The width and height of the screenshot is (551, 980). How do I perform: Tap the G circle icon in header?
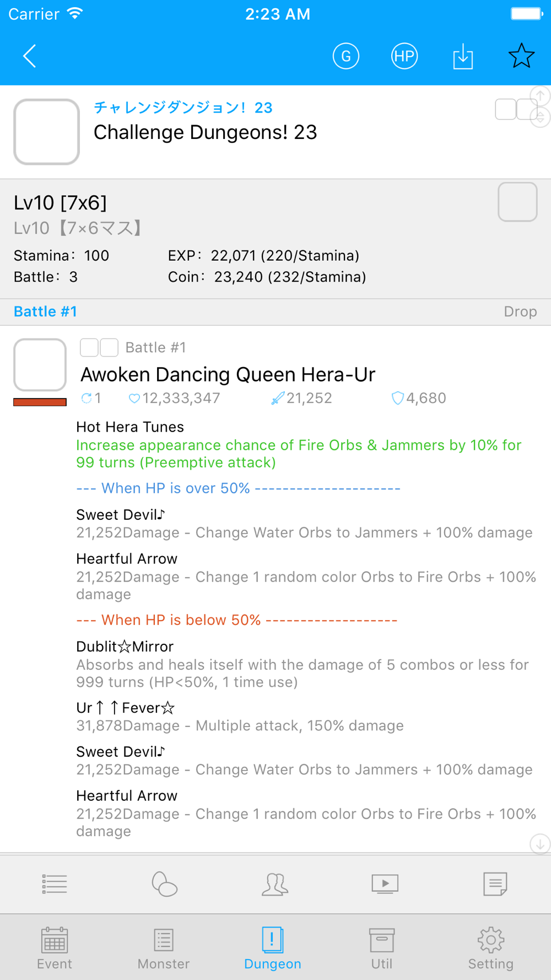tap(346, 56)
